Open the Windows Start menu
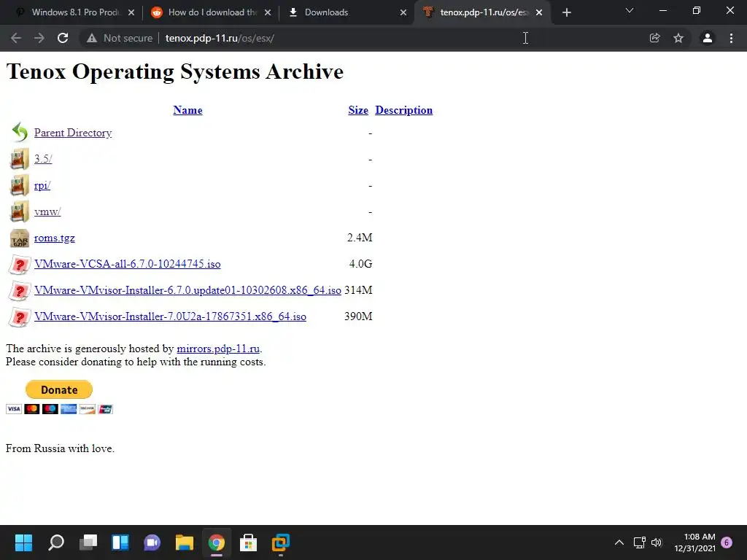The width and height of the screenshot is (747, 560). pyautogui.click(x=23, y=542)
